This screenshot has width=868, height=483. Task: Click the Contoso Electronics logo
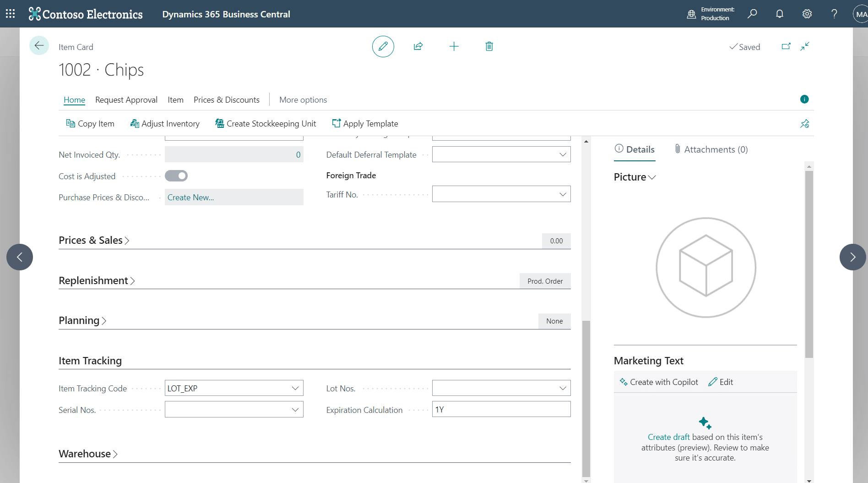pyautogui.click(x=86, y=14)
